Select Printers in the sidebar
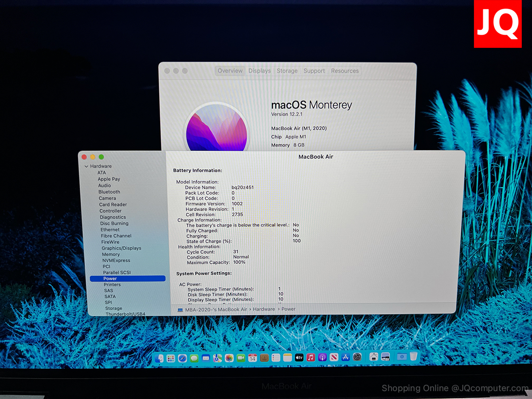Image resolution: width=532 pixels, height=399 pixels. coord(112,285)
